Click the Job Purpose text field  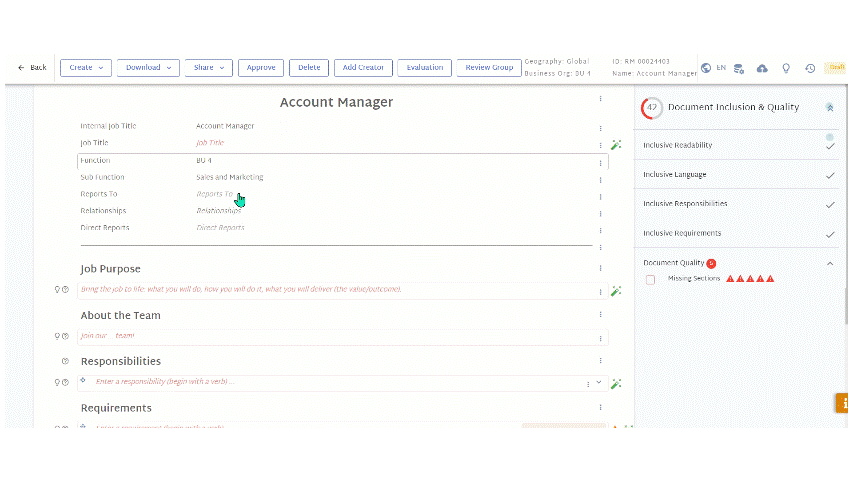pos(343,290)
